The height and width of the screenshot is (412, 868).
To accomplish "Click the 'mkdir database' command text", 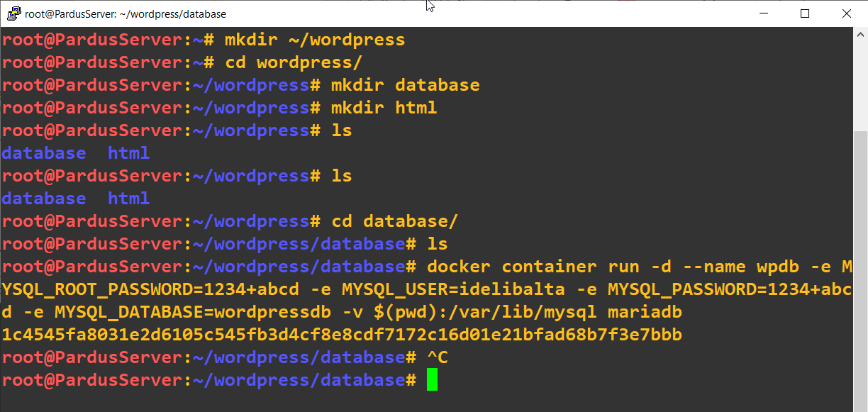I will point(405,85).
